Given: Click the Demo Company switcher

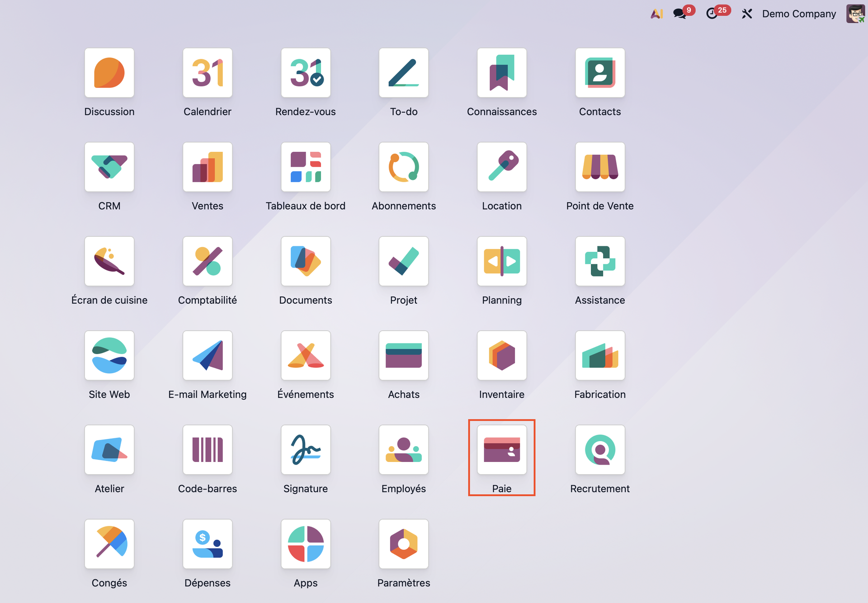Looking at the screenshot, I should [x=798, y=14].
